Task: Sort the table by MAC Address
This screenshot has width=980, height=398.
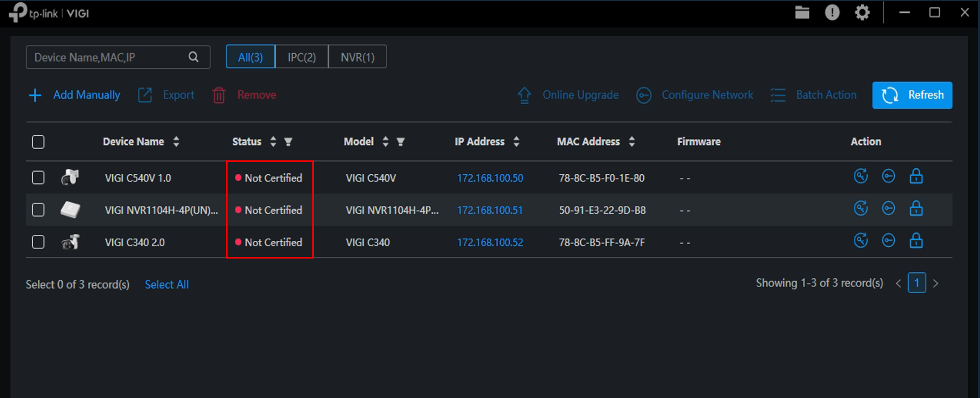Action: pyautogui.click(x=632, y=142)
